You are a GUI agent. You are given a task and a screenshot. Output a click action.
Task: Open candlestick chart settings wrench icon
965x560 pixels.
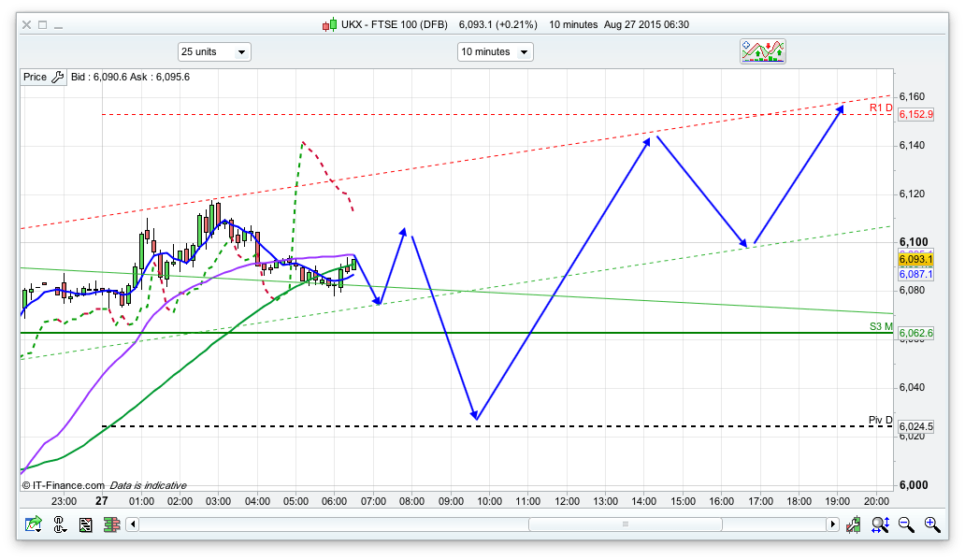point(855,525)
